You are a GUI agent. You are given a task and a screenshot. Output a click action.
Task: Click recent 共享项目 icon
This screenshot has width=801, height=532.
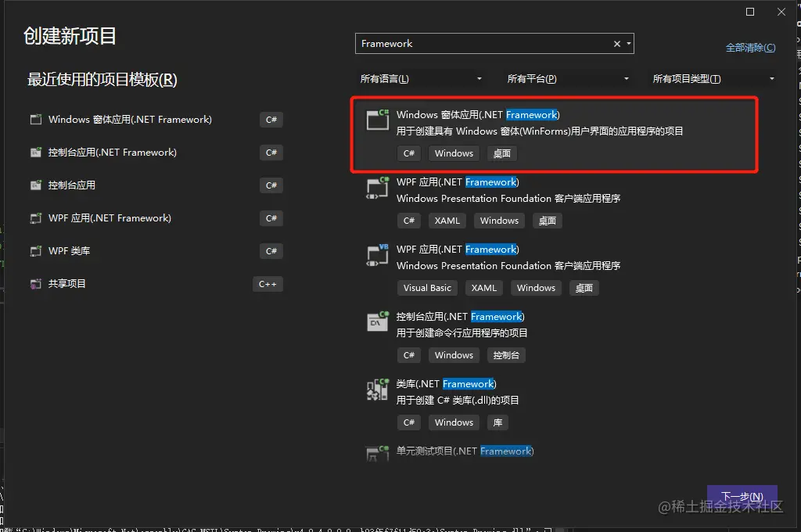[x=36, y=284]
